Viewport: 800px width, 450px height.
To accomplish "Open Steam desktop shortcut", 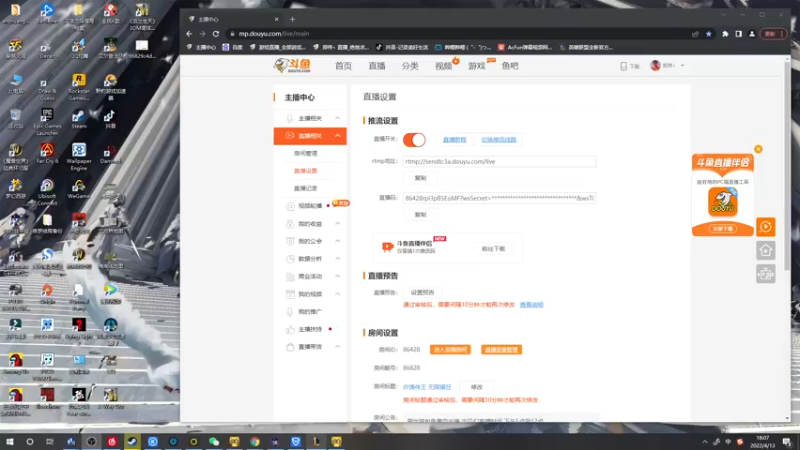I will (79, 119).
